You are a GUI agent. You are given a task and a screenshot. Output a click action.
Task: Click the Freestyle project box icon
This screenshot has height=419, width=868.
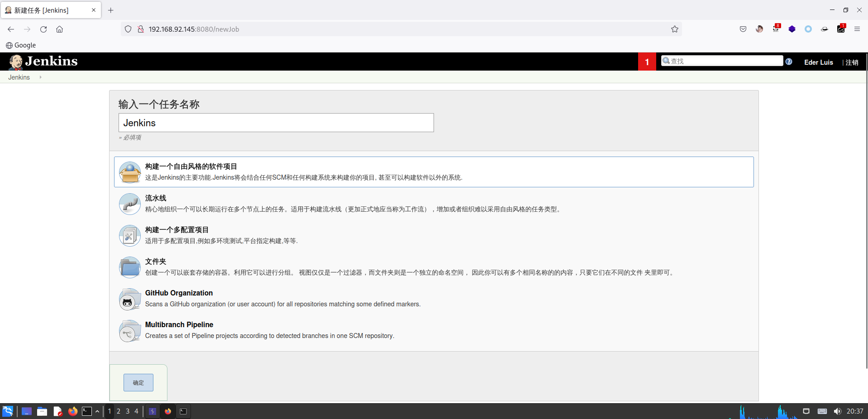point(130,172)
